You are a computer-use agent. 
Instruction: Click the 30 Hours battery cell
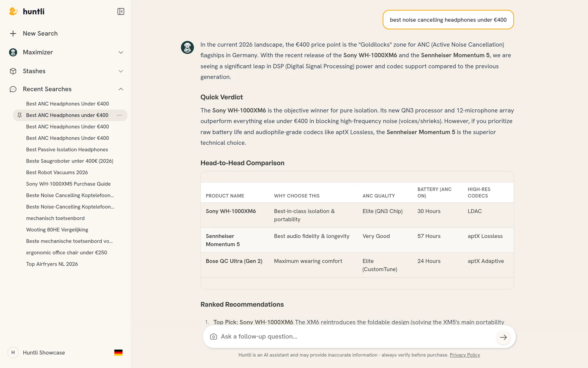[x=429, y=211]
